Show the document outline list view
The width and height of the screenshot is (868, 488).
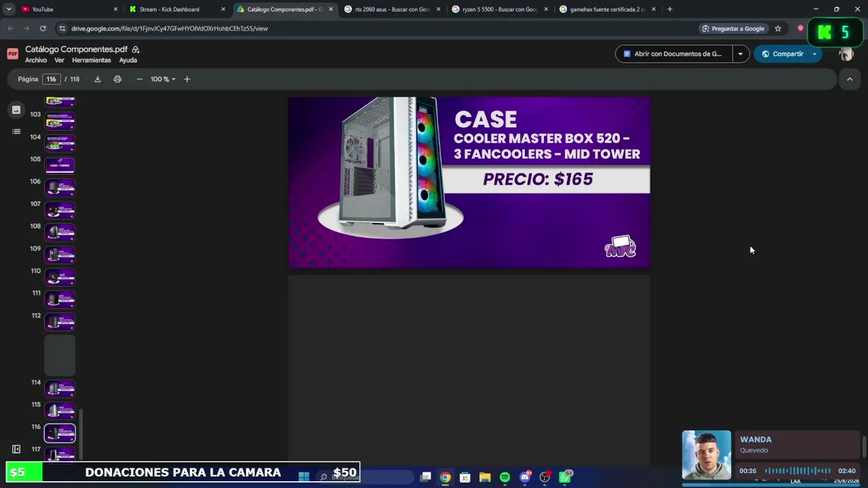click(16, 131)
